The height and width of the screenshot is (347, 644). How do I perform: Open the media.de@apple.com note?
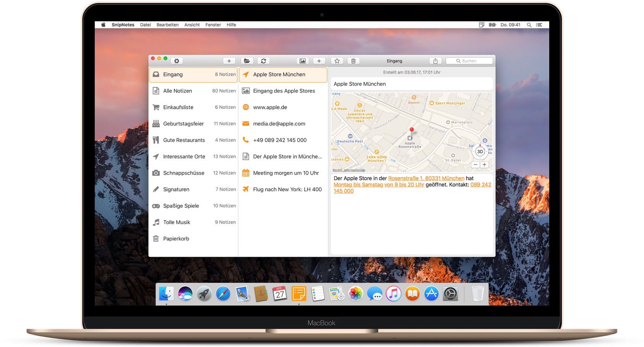tap(283, 124)
